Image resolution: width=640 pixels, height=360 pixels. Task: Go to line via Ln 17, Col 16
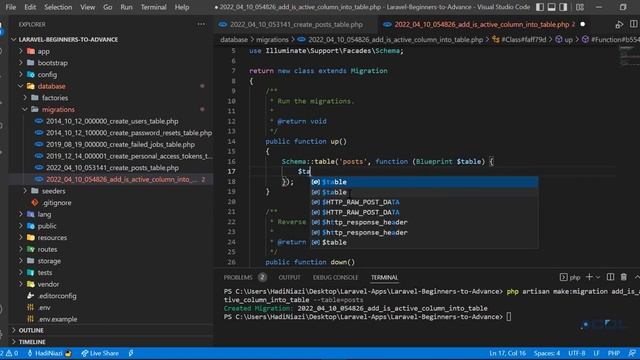(507, 353)
